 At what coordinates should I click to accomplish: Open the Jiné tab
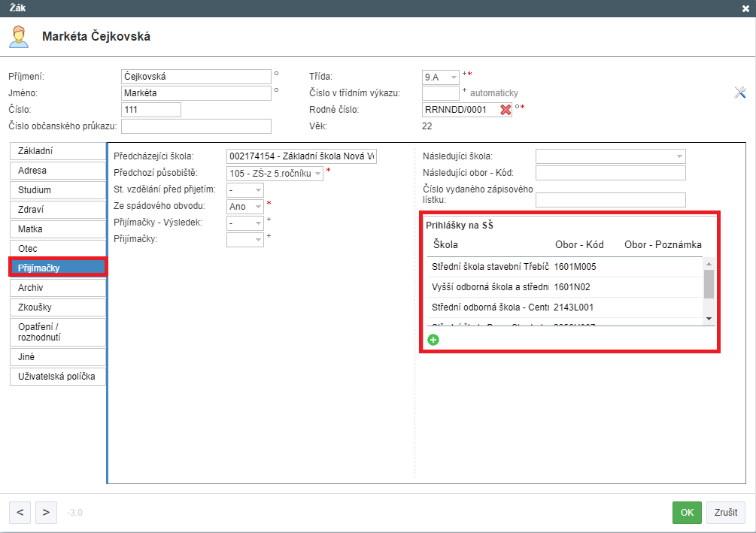(57, 356)
